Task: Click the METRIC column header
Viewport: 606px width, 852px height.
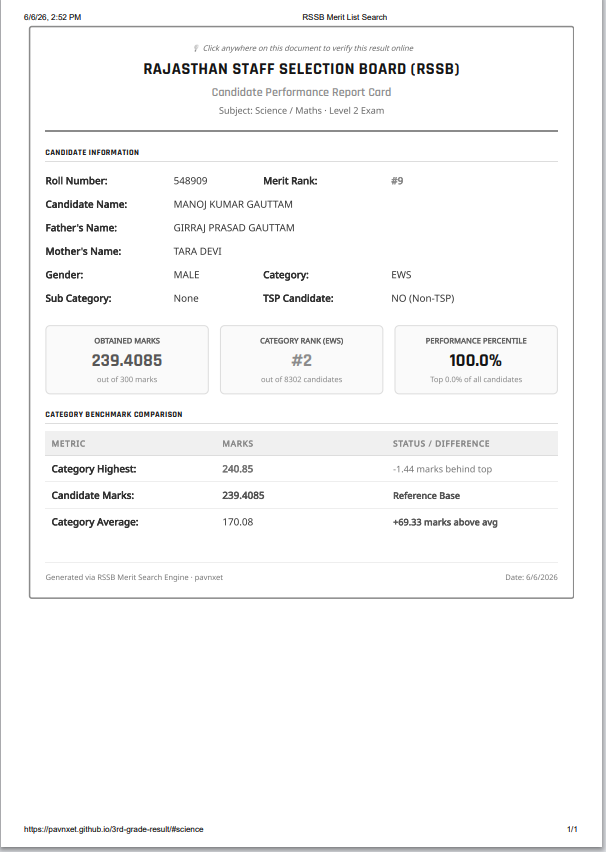Action: point(68,443)
